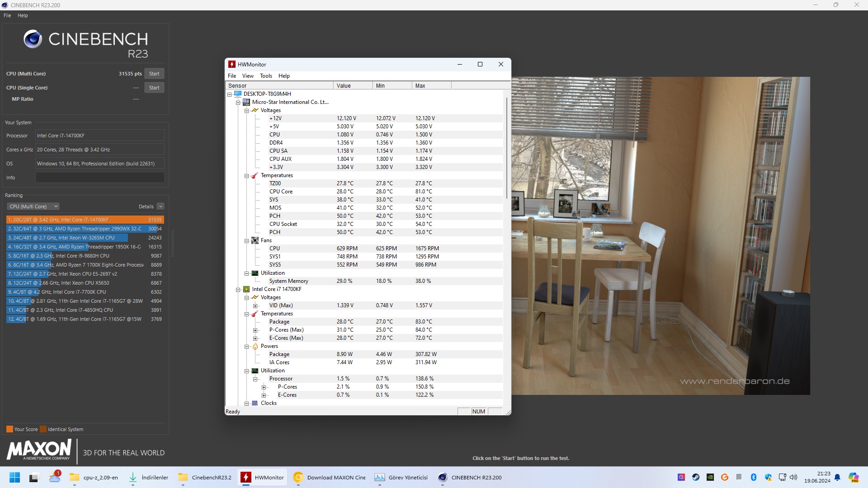
Task: Click the Clocks icon in HWMonitor tree
Action: 255,403
